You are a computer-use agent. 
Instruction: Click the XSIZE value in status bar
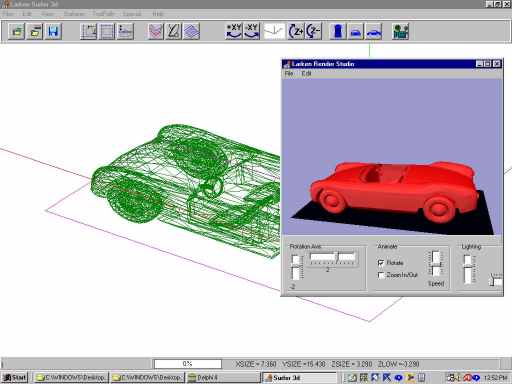coord(256,364)
